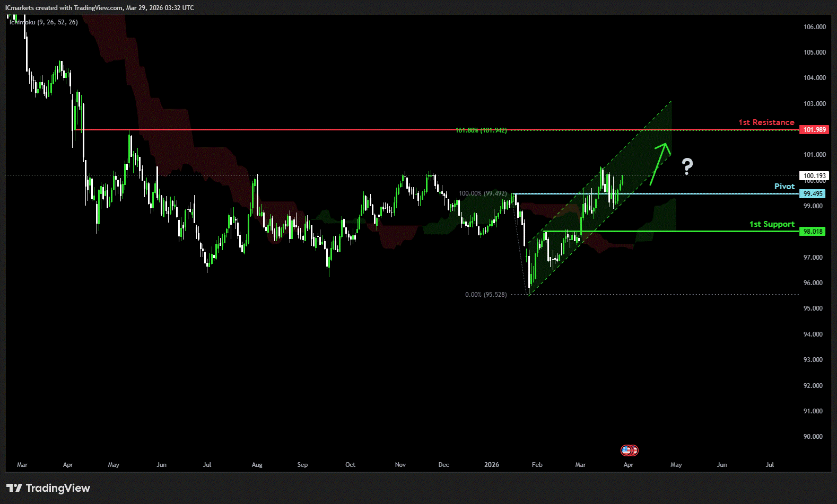Image resolution: width=837 pixels, height=504 pixels.
Task: Select the current price label 100.193
Action: click(814, 176)
